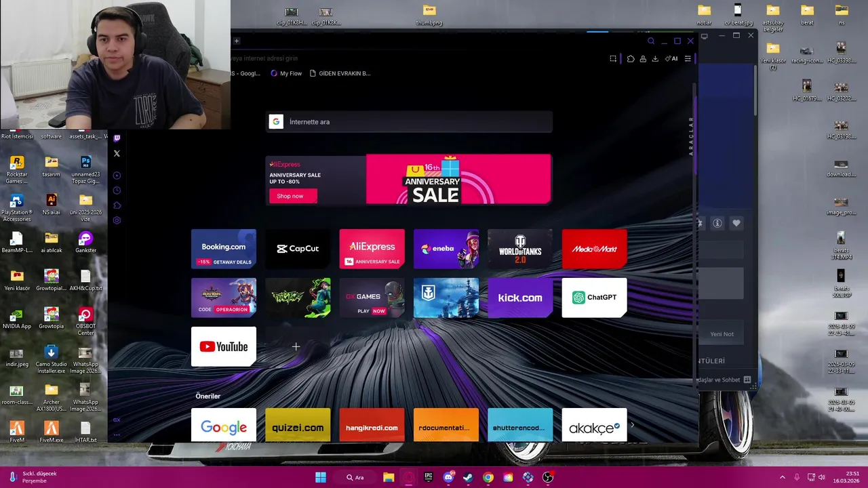Screen dimensions: 868x488
Task: Open the volume speaker tray icon
Action: 821,477
